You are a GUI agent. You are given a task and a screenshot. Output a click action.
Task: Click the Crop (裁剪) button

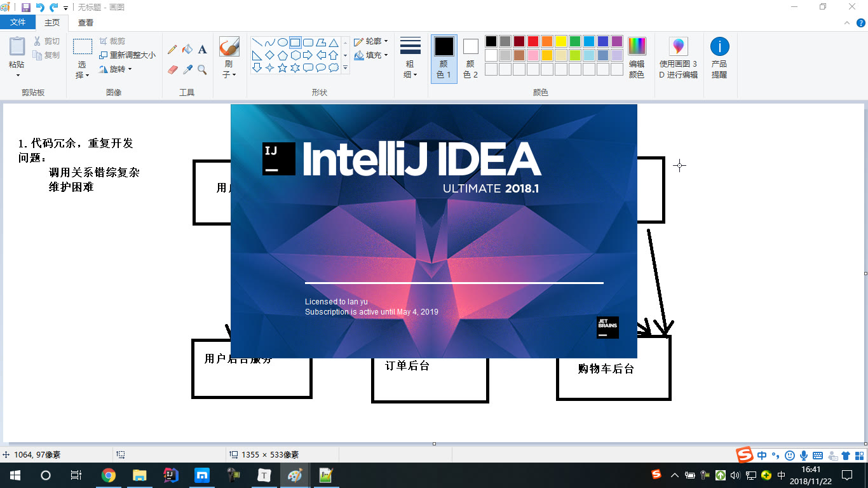tap(112, 41)
